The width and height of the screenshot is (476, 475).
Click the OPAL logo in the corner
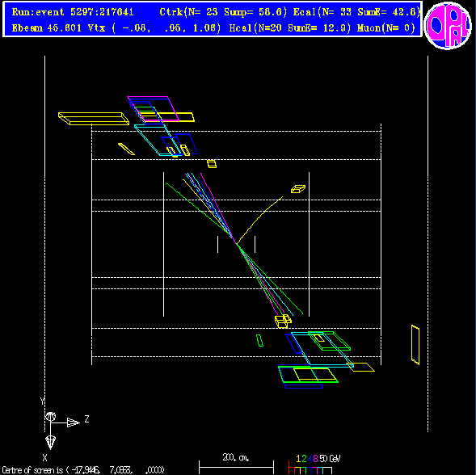point(448,26)
